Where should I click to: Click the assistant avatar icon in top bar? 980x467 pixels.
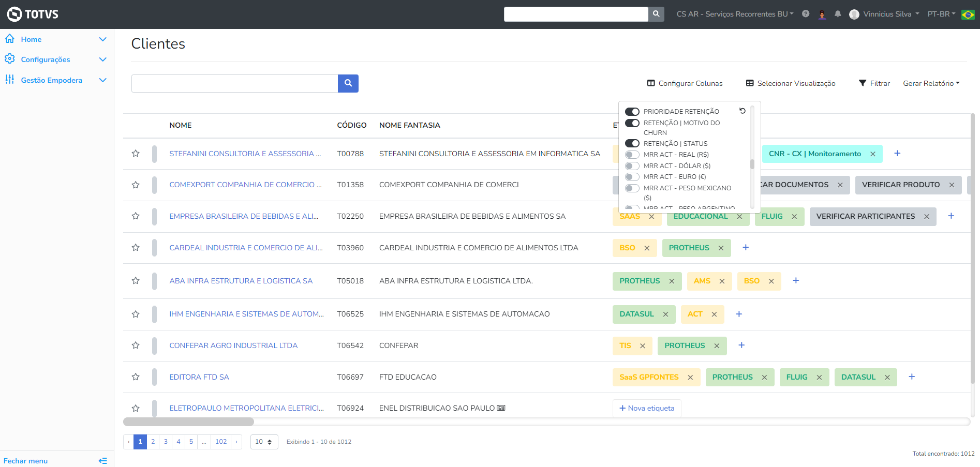coord(822,14)
